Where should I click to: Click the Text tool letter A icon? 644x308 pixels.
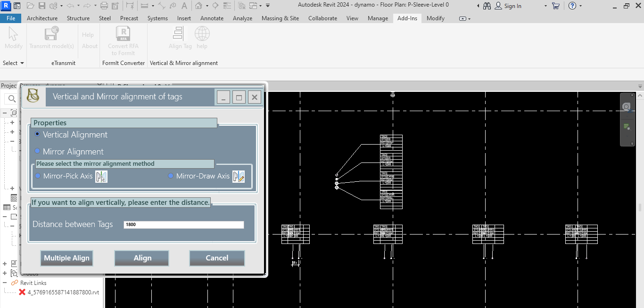183,6
